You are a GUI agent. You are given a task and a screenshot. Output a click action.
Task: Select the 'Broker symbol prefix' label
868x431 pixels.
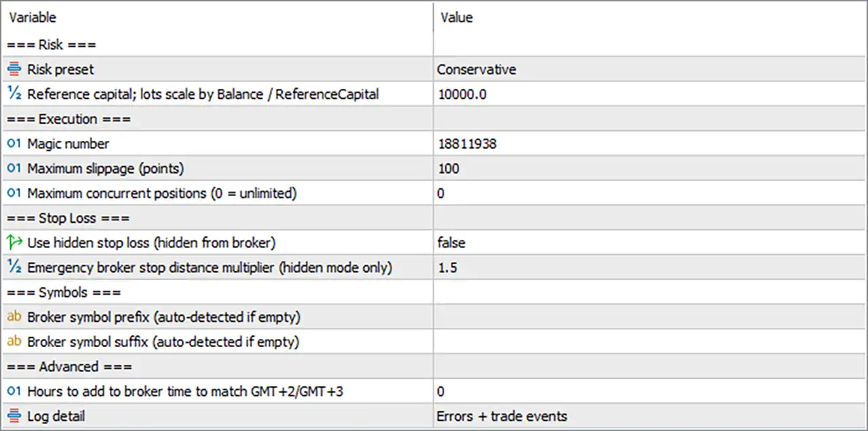[x=163, y=317]
